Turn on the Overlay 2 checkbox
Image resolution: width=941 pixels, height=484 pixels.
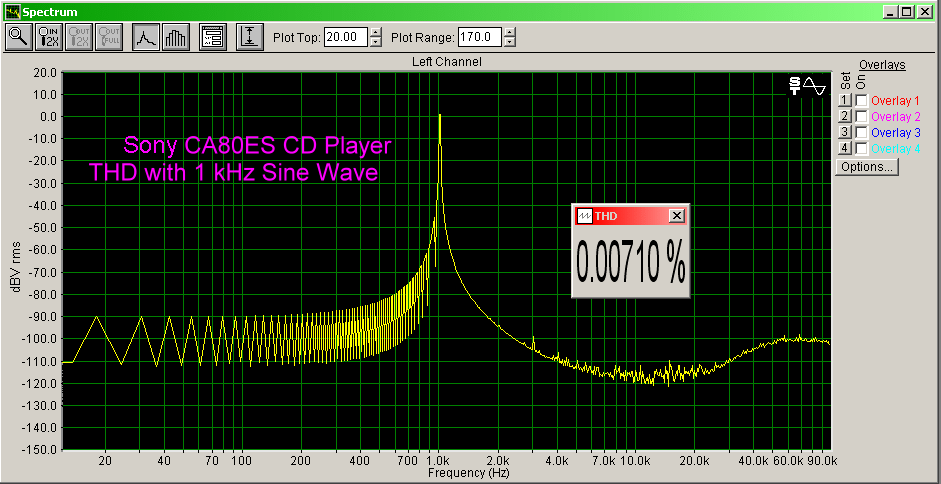tap(861, 117)
